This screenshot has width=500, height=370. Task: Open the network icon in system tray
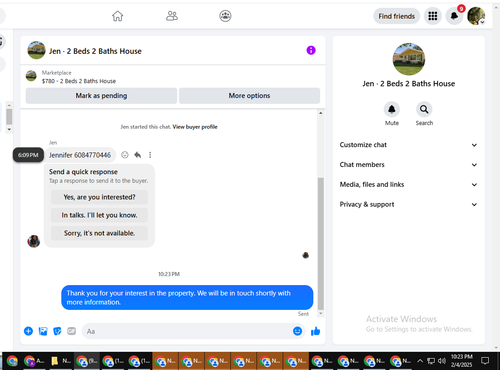click(x=431, y=361)
